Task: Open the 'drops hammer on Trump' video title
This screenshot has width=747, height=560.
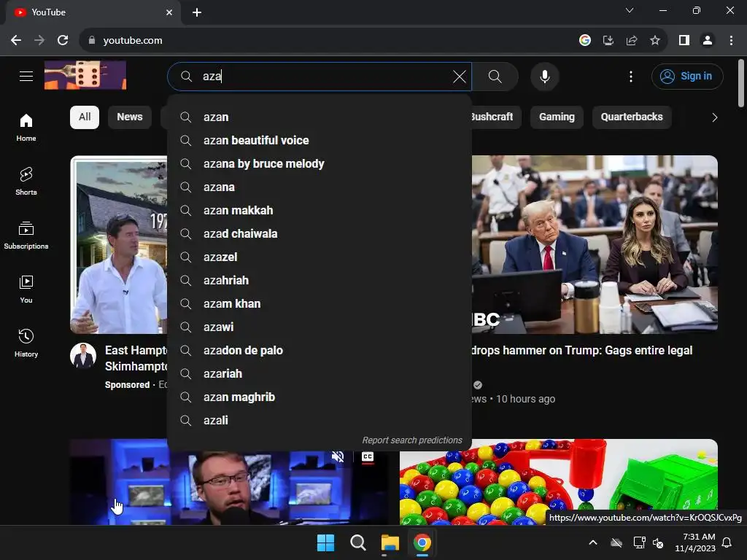Action: (x=581, y=351)
